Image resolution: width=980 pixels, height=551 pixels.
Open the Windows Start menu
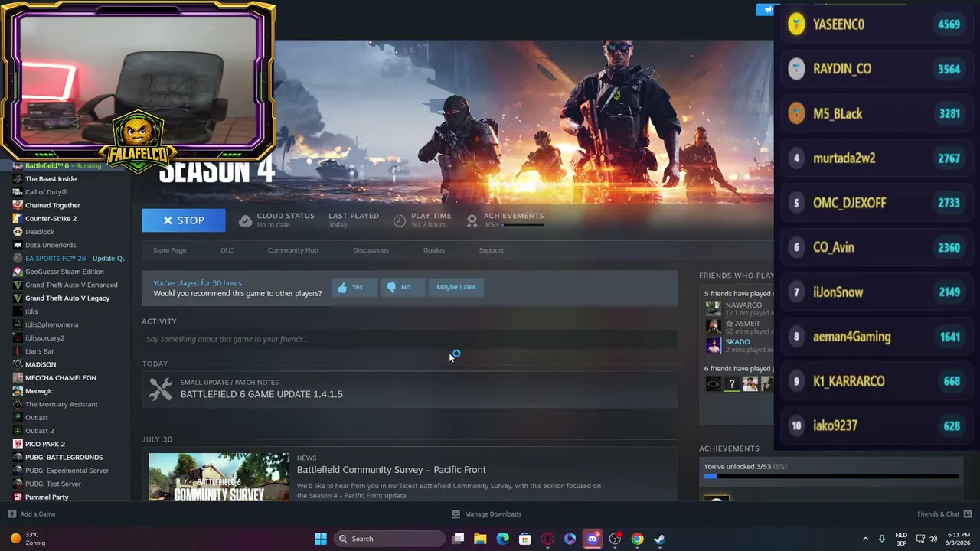321,539
